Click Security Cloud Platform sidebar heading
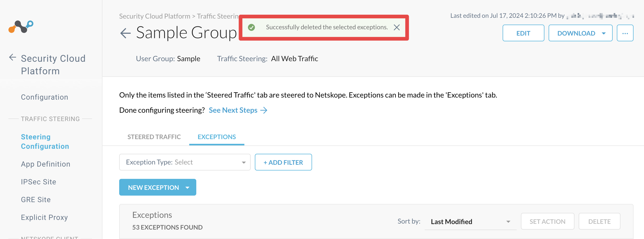Viewport: 644px width, 239px height. tap(53, 65)
